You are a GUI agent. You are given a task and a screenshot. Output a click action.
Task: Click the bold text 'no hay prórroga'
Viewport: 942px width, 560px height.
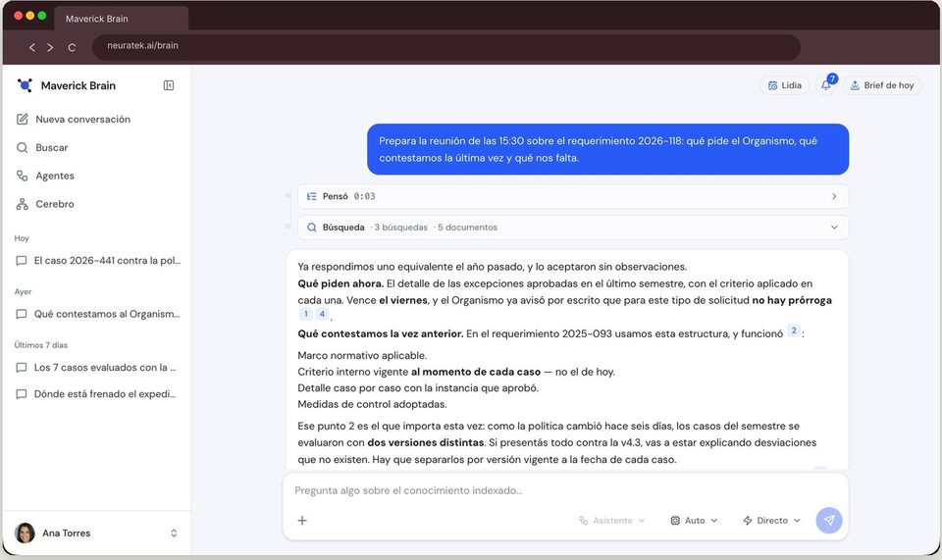tap(792, 300)
